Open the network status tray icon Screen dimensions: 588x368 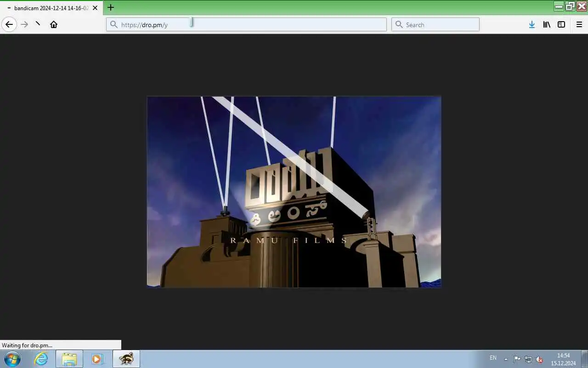(528, 359)
